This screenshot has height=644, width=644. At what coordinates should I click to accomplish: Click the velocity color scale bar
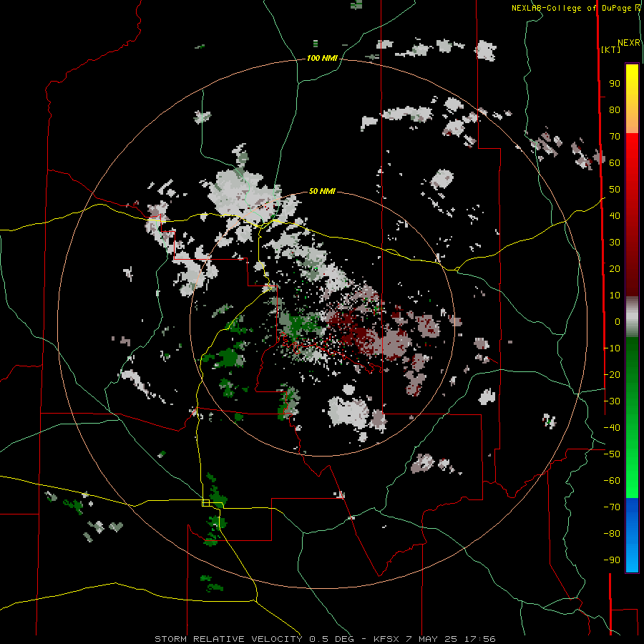[x=632, y=318]
